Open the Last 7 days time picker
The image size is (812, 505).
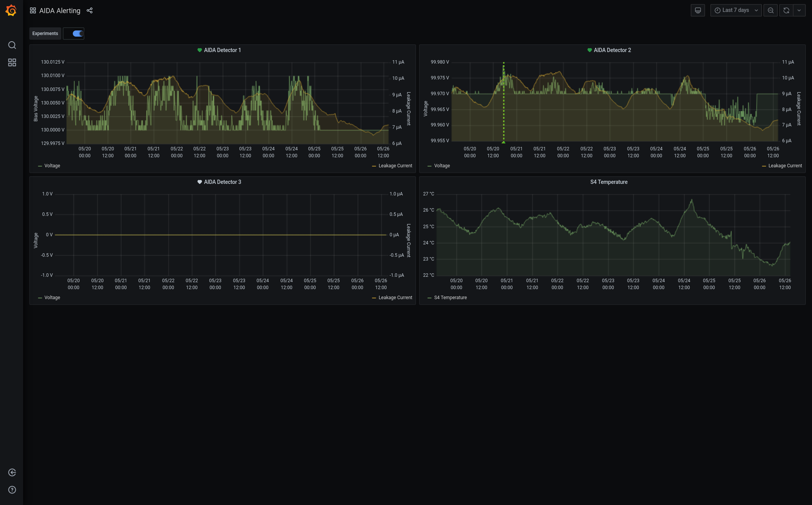[x=736, y=10]
